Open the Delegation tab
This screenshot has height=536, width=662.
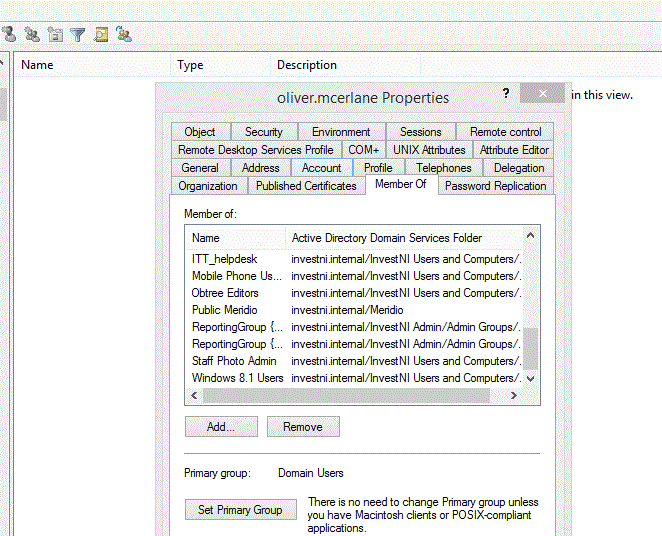coord(519,168)
